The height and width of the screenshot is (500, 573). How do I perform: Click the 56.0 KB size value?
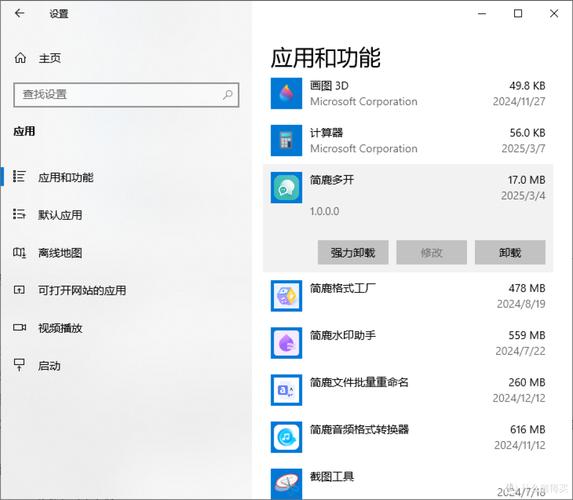[x=528, y=133]
